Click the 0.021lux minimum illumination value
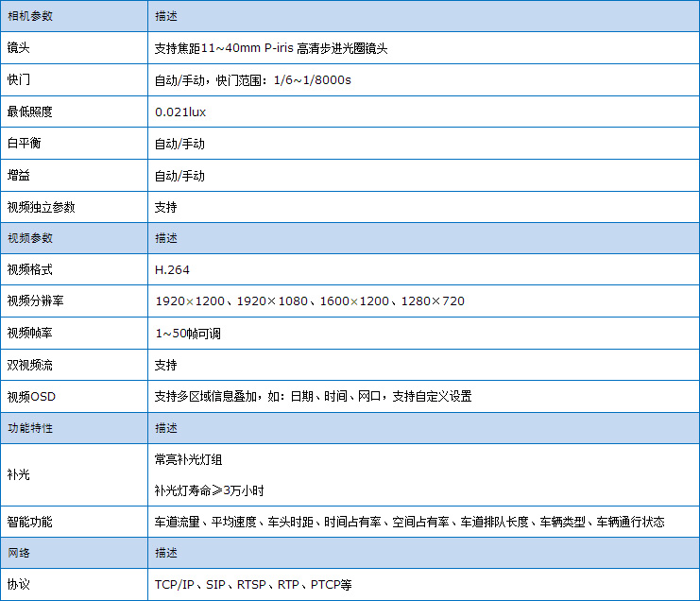This screenshot has height=601, width=700. (179, 112)
